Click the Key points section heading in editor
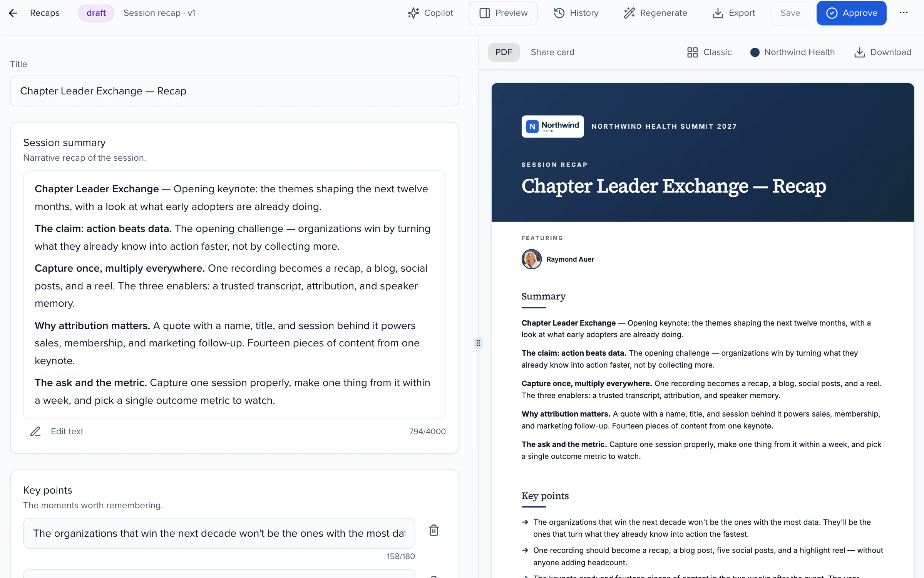 coord(48,490)
